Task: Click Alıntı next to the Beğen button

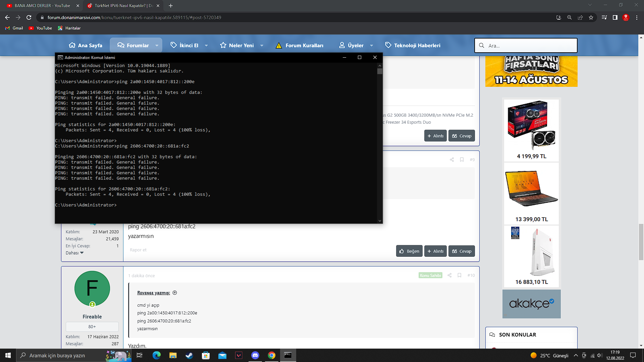Action: click(435, 251)
